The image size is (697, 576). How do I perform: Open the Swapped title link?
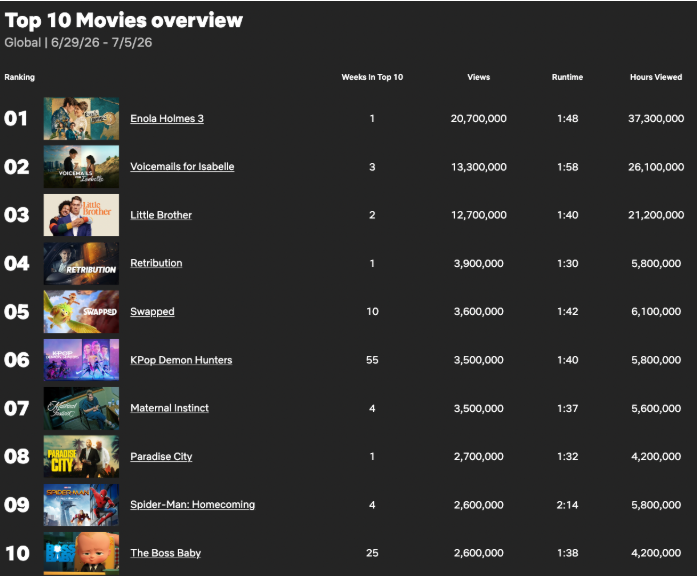tap(152, 312)
